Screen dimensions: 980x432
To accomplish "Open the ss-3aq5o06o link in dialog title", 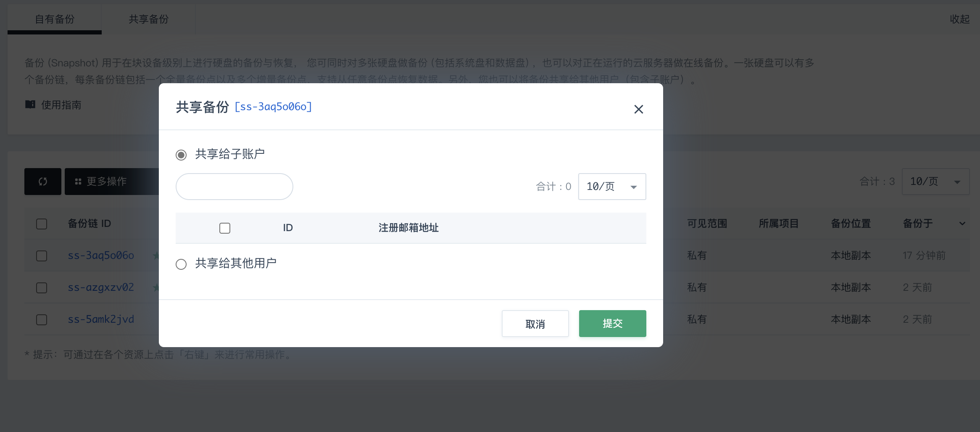I will click(x=273, y=107).
